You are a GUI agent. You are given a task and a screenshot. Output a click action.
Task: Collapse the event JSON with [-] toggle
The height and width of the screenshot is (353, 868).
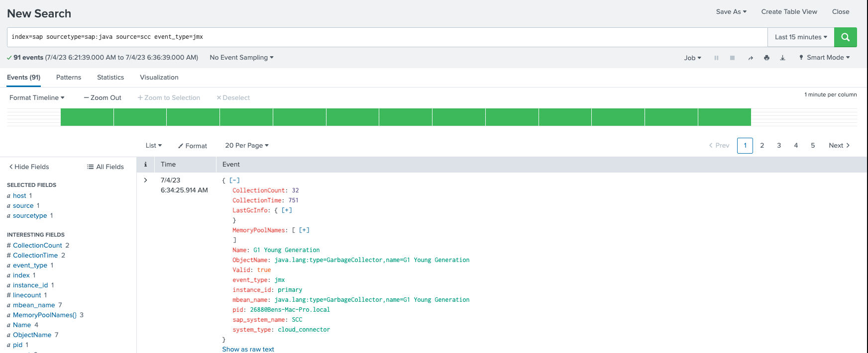234,180
